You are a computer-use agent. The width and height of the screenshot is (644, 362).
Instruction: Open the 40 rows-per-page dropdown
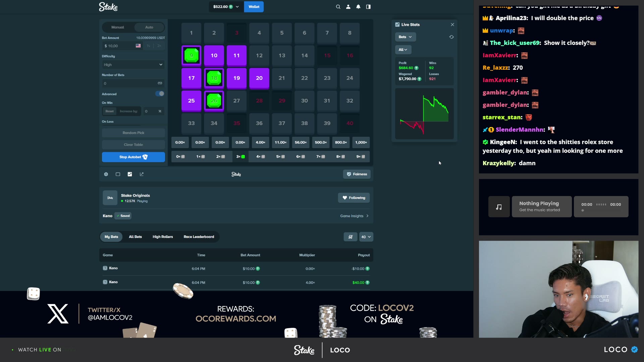pyautogui.click(x=366, y=237)
